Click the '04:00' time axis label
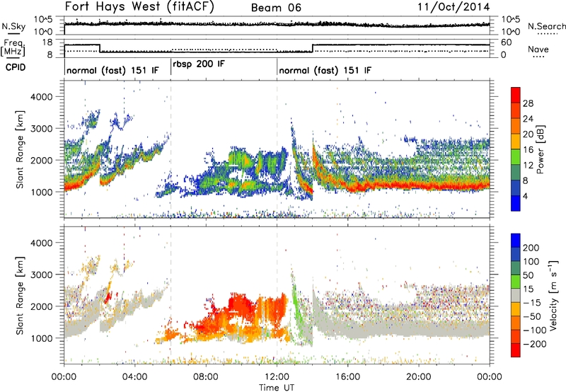Screen dimensions: 566x392 (134, 377)
